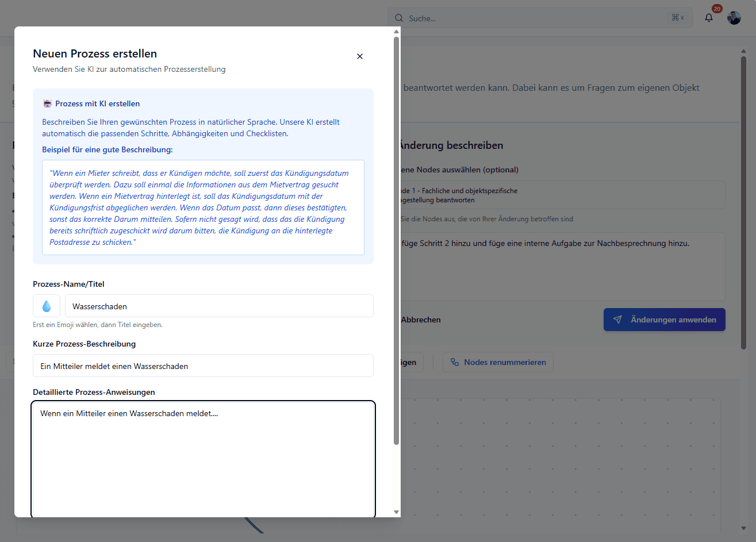Click the Kurze Prozess-Beschreibung input field
This screenshot has height=542, width=756.
[x=203, y=366]
